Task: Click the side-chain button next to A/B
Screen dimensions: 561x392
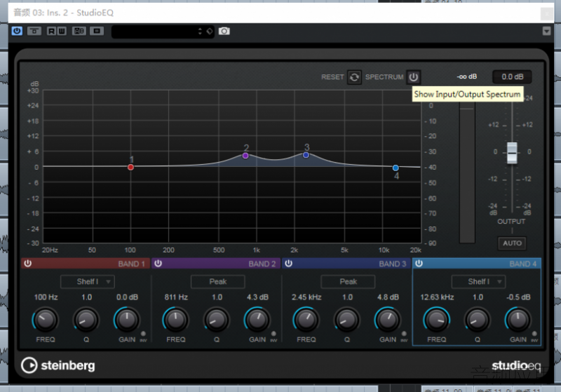Action: point(97,31)
